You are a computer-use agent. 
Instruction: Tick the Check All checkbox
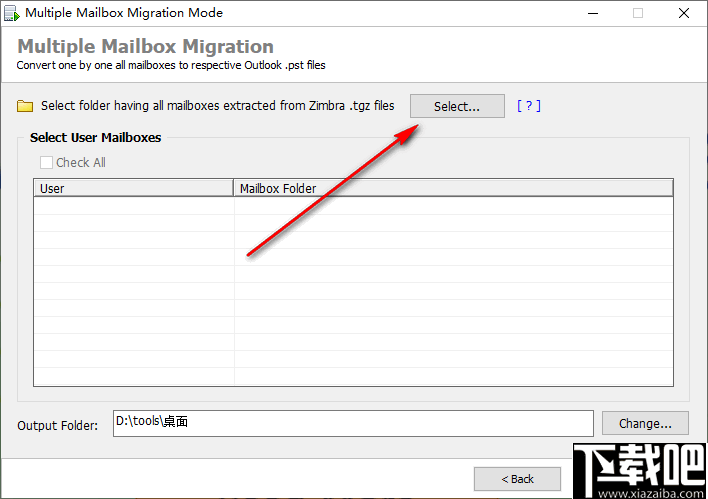click(x=46, y=163)
